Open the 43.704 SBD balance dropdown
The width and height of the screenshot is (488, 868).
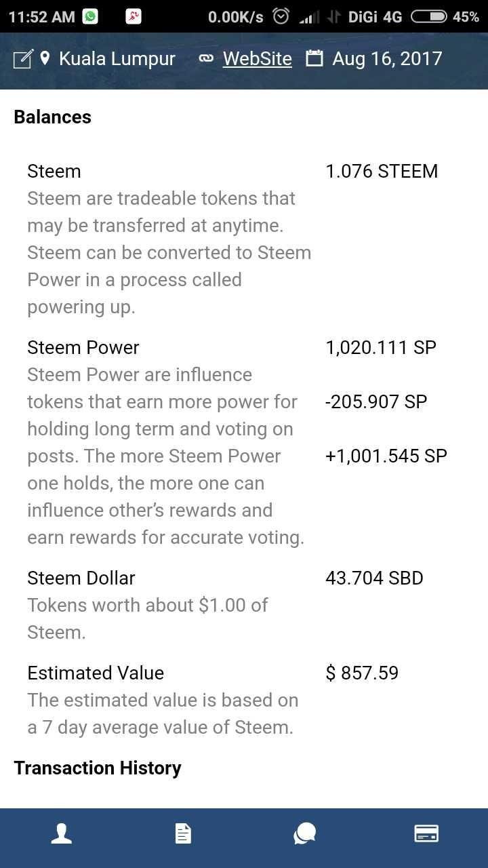pos(374,578)
